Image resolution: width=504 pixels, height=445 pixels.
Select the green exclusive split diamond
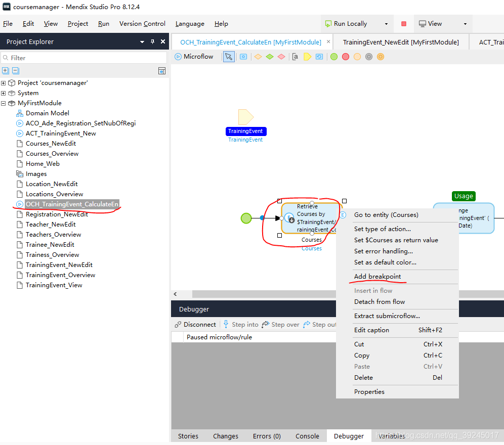tap(270, 57)
